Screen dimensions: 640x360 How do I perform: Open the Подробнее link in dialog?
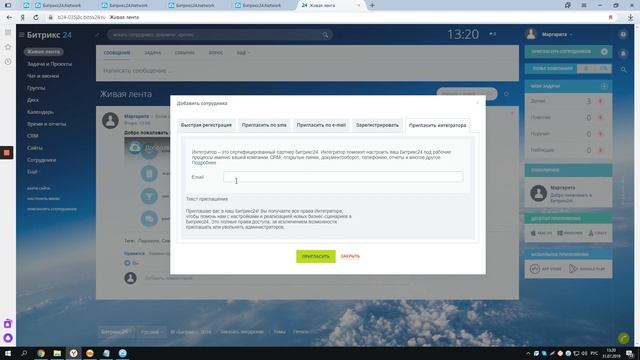204,162
